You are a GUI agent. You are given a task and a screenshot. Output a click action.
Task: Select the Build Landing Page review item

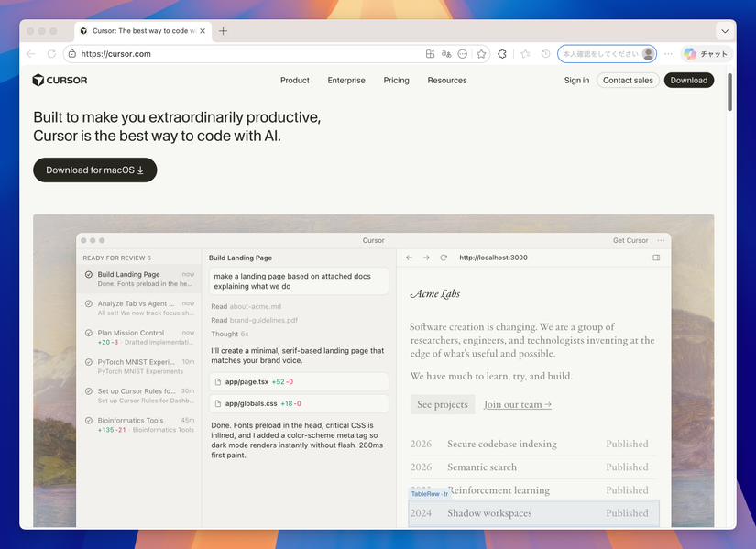(139, 279)
